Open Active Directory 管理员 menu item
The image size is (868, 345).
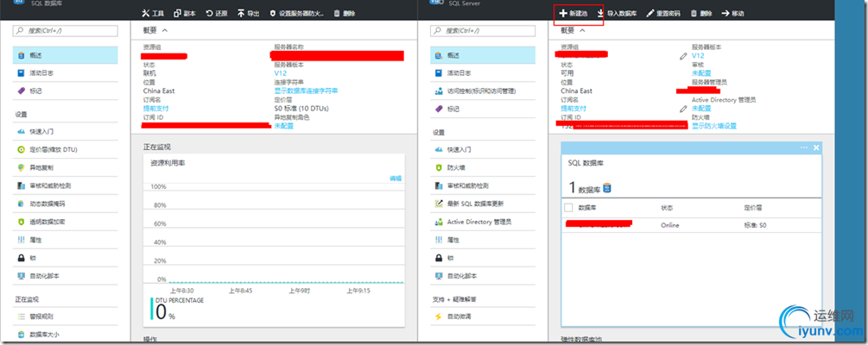pyautogui.click(x=483, y=222)
